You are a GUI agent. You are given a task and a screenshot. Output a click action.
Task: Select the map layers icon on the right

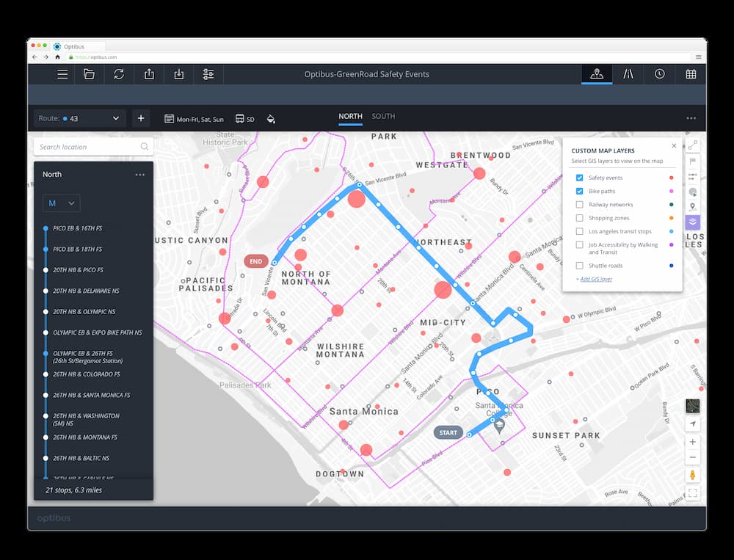692,222
